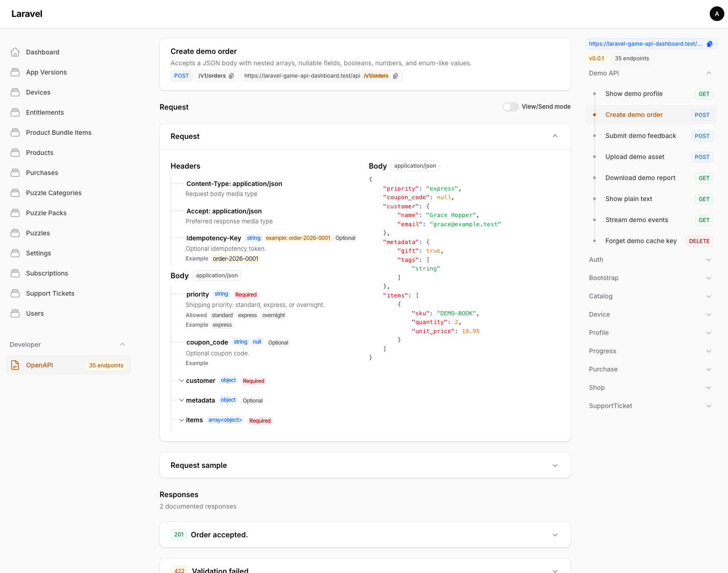Expand the Bootstrap endpoint group
The image size is (728, 573).
[709, 278]
